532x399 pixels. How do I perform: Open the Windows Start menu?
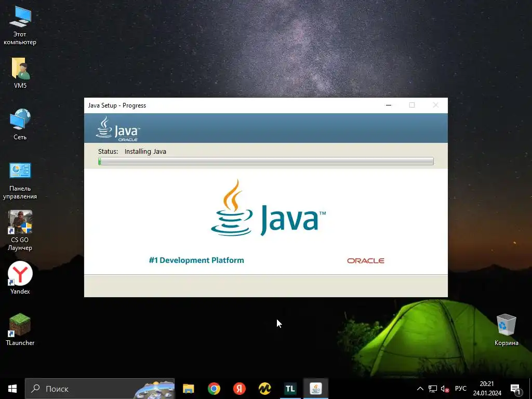[12, 389]
